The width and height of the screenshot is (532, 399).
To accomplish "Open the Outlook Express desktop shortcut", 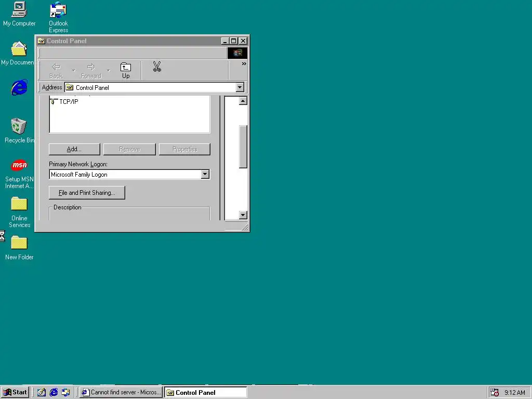I will [x=58, y=17].
